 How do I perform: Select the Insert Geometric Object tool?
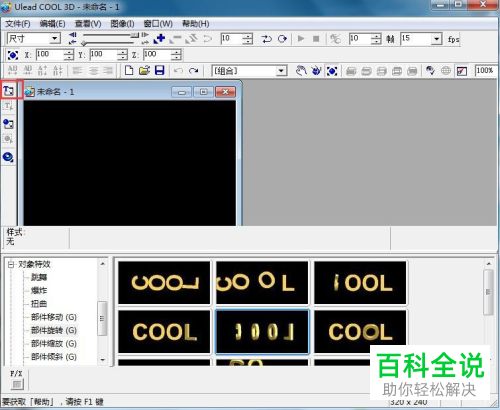9,157
